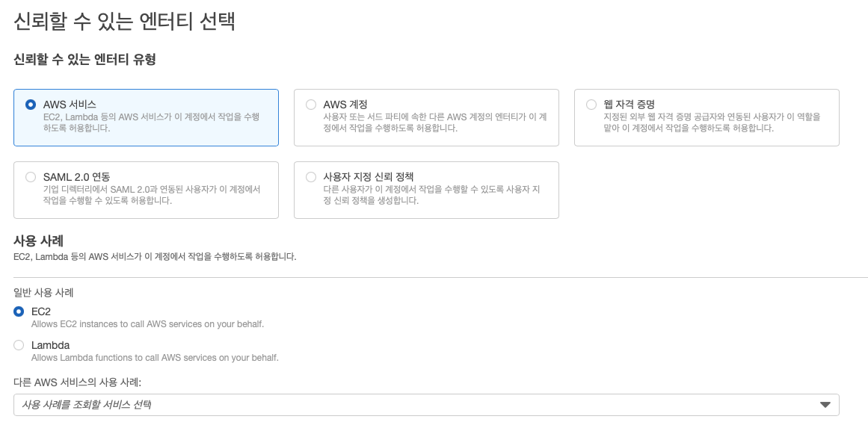Select the AWS 서비스 radio button
This screenshot has height=431, width=868.
tap(31, 105)
